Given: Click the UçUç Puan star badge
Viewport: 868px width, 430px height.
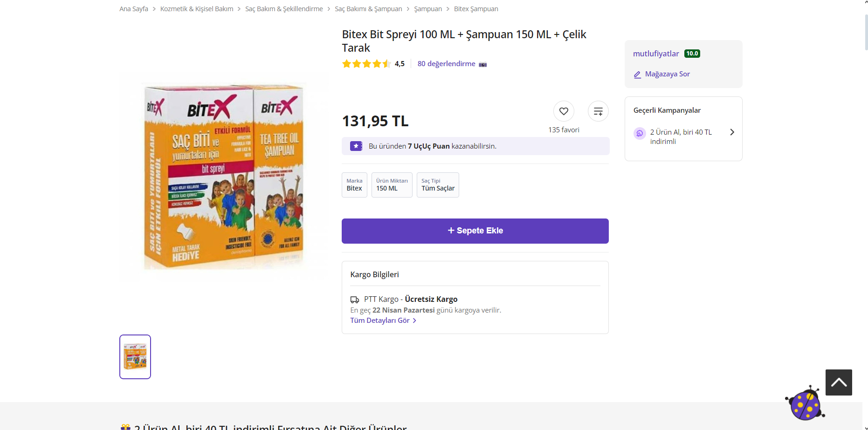Looking at the screenshot, I should click(356, 146).
